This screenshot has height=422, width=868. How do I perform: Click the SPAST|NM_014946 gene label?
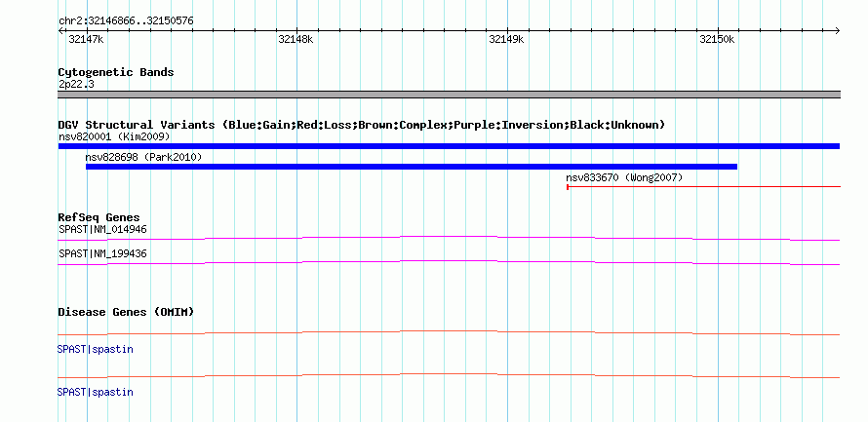(102, 229)
